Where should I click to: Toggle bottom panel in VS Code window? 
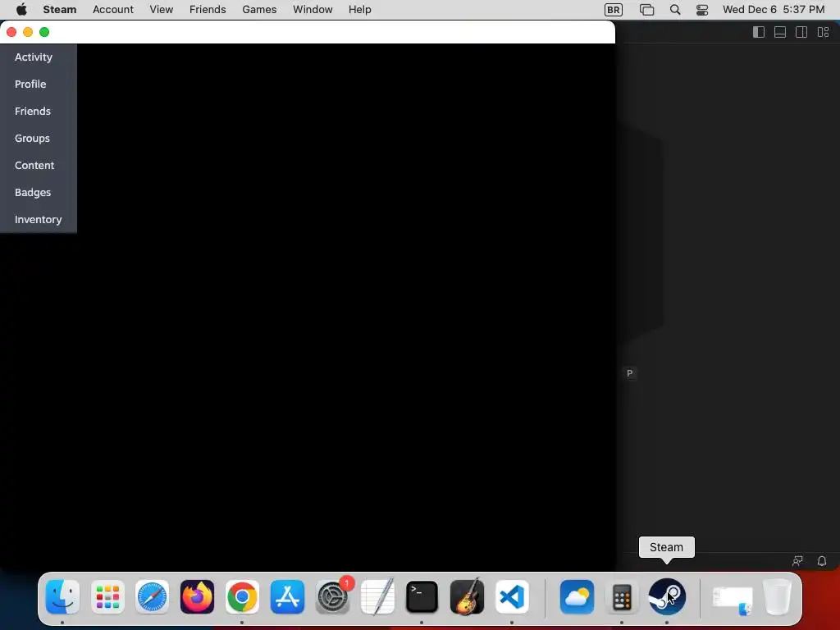click(x=780, y=32)
